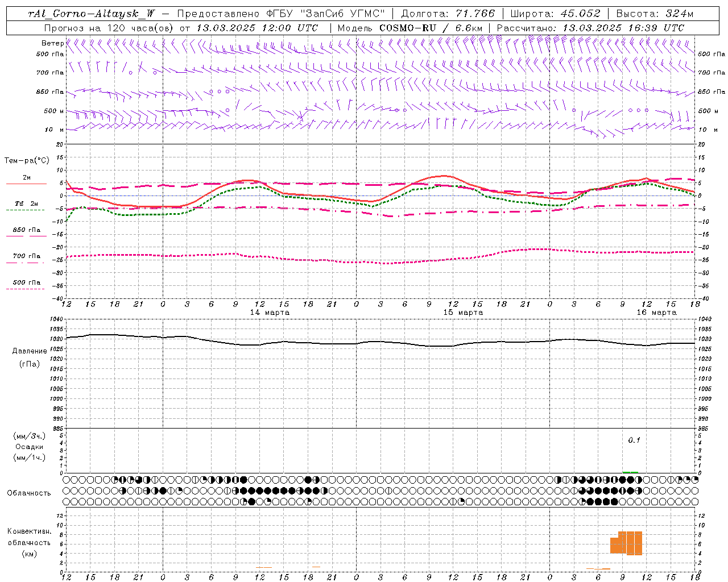Click the Ветер panel label

coord(52,43)
